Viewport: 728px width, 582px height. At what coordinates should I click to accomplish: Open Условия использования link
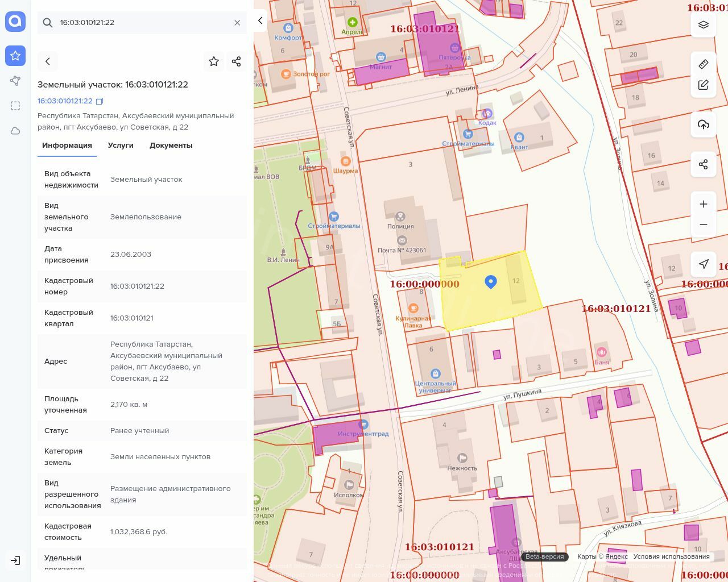point(671,556)
